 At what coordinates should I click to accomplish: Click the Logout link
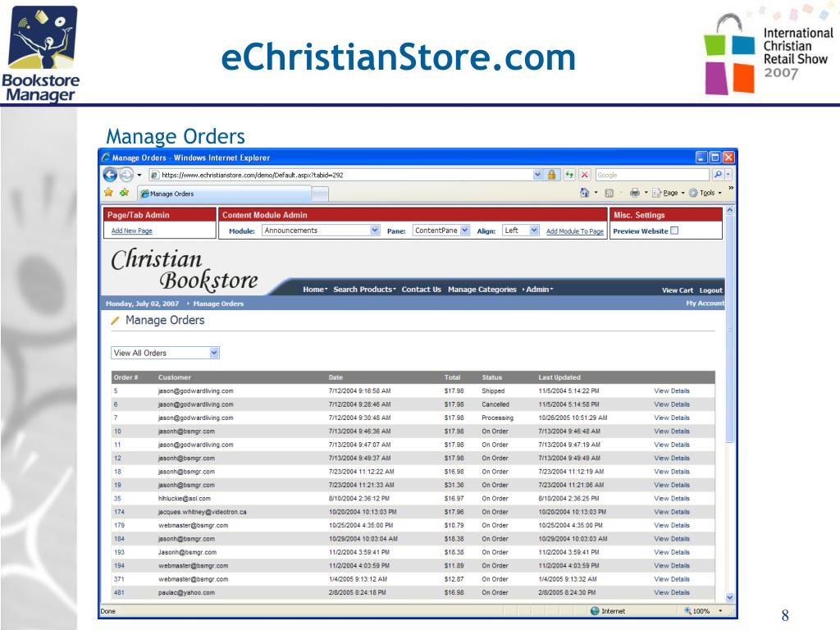pyautogui.click(x=711, y=290)
